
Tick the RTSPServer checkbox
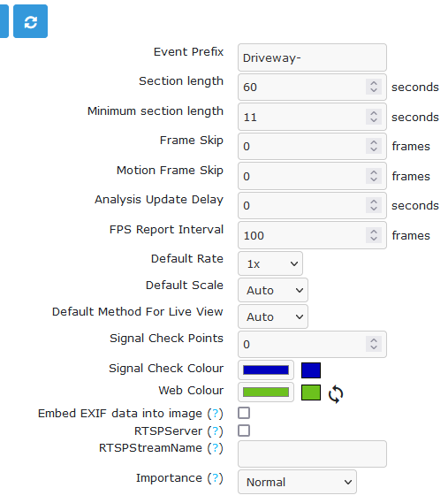pyautogui.click(x=244, y=431)
